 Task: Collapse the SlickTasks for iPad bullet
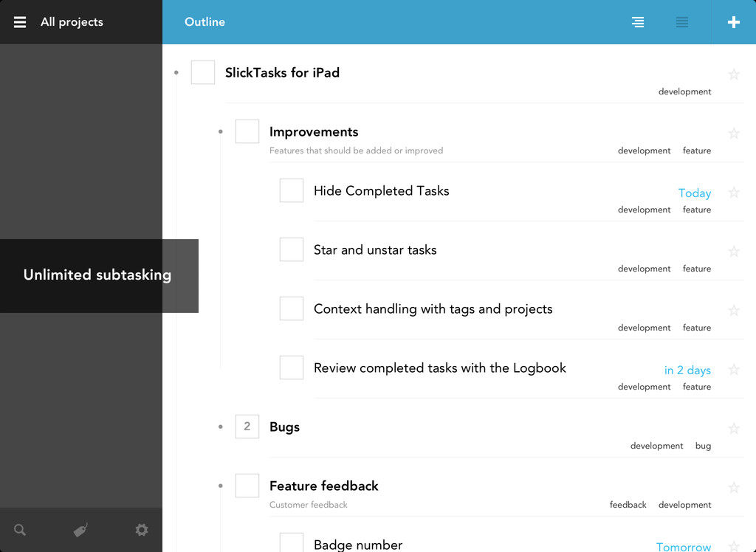176,72
